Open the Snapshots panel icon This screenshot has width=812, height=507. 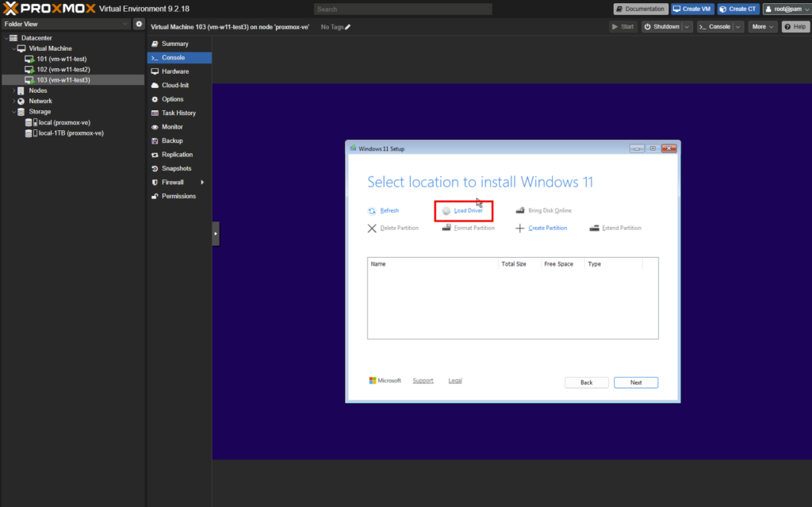point(155,168)
